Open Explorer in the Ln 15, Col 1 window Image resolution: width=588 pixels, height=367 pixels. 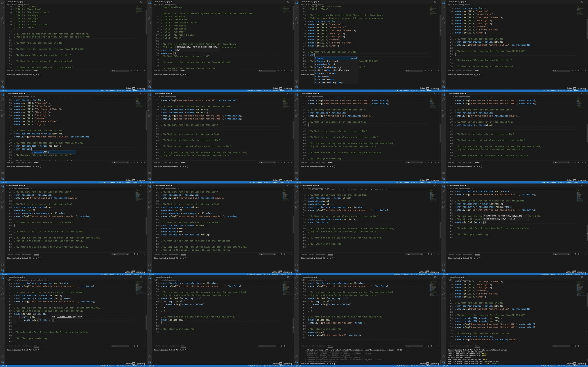pos(2,2)
